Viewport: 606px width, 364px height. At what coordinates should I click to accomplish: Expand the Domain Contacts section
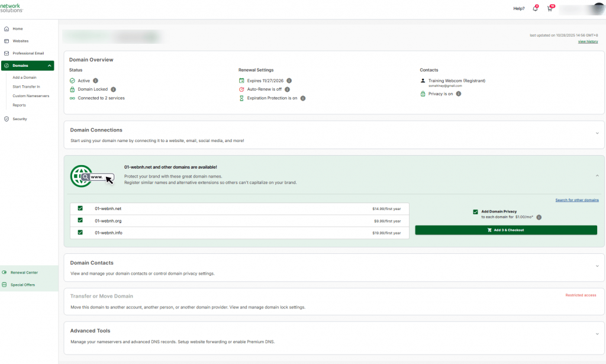coord(597,266)
